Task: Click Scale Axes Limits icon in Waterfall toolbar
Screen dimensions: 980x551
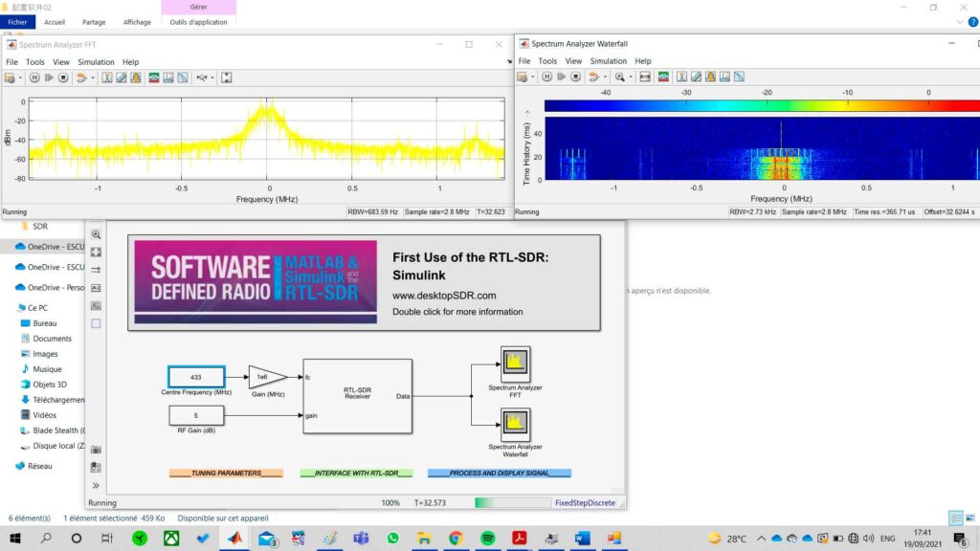Action: point(645,77)
